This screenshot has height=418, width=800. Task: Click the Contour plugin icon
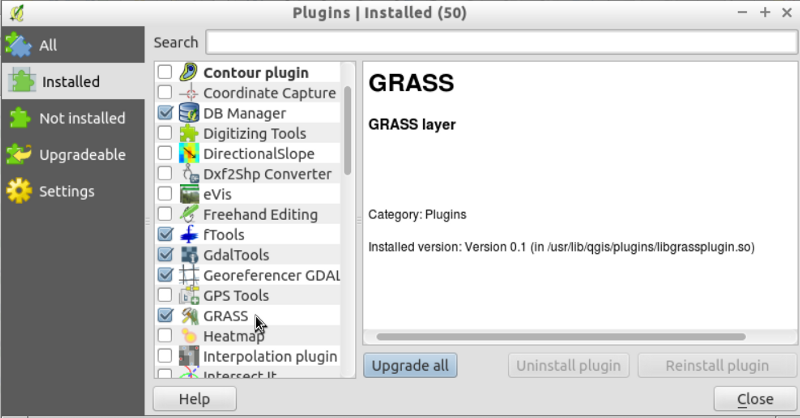point(189,72)
